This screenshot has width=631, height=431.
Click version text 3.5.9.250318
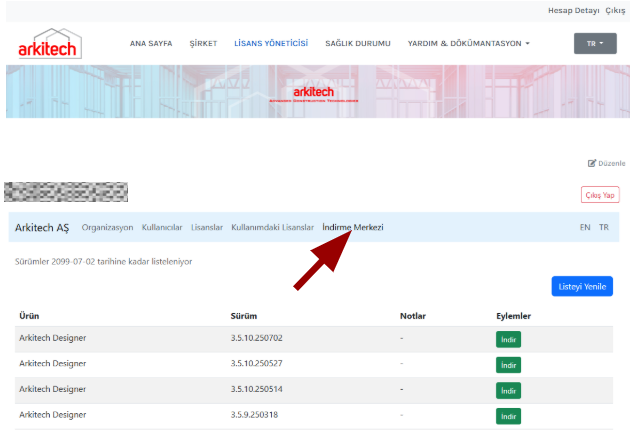coord(254,415)
